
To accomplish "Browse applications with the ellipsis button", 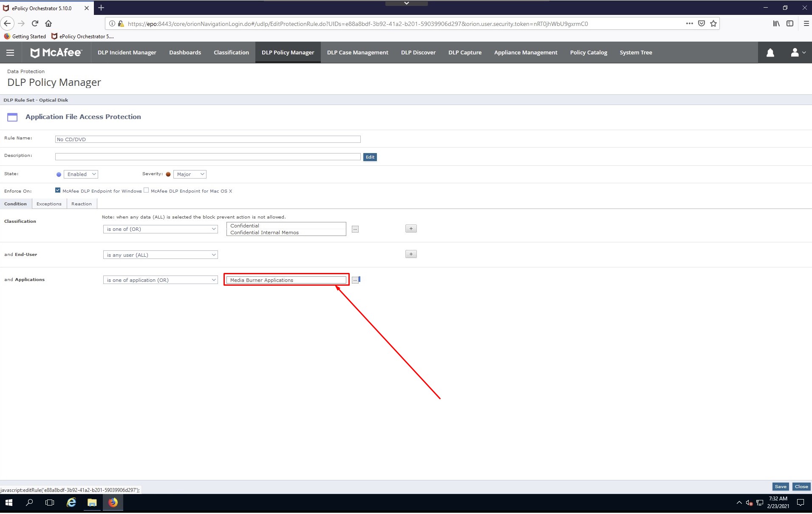I will click(355, 280).
